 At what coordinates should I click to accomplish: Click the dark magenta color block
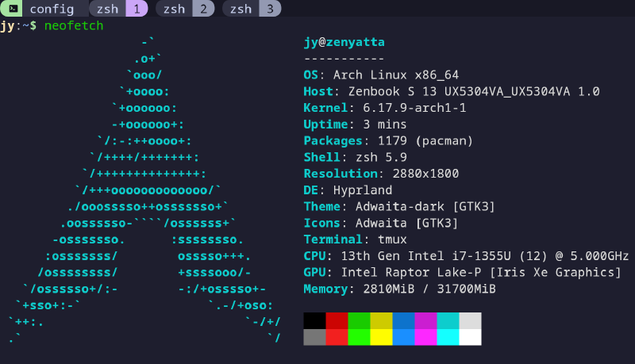pyautogui.click(x=425, y=320)
